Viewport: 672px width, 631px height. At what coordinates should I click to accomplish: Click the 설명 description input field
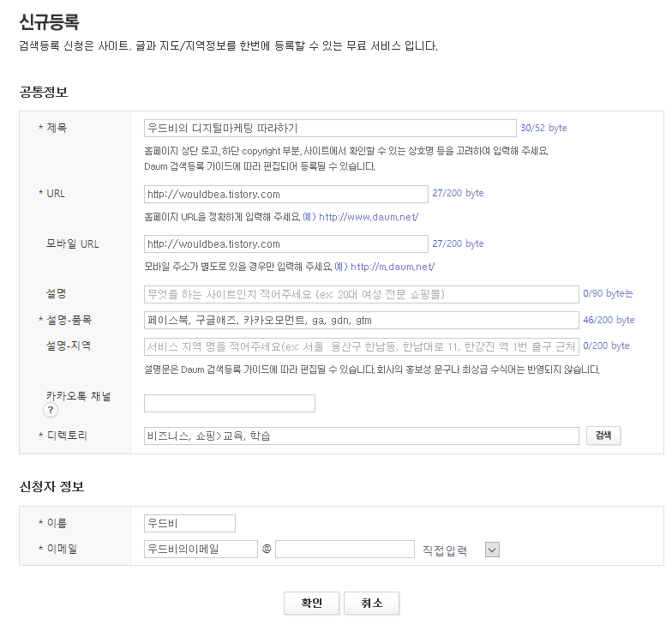(362, 295)
